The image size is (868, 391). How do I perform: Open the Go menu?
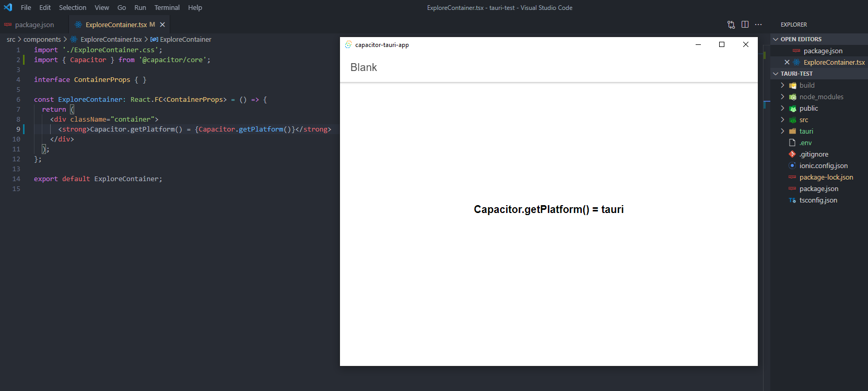pyautogui.click(x=122, y=8)
